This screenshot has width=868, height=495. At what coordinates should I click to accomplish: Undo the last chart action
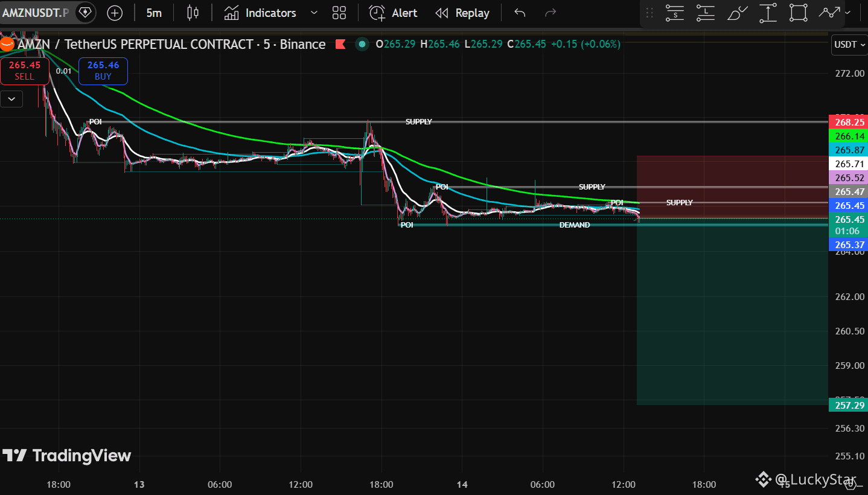tap(520, 13)
